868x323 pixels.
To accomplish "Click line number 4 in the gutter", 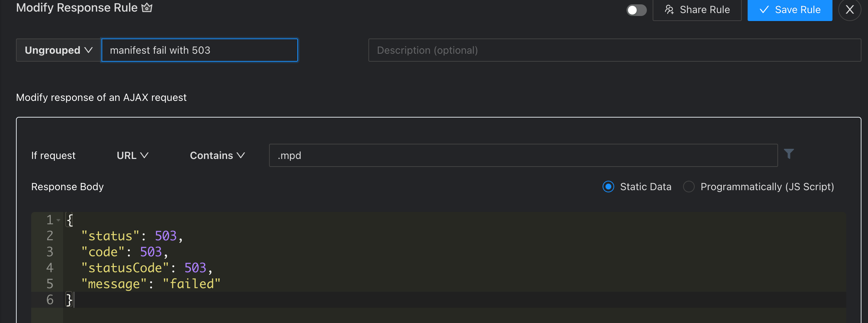I will click(x=50, y=268).
